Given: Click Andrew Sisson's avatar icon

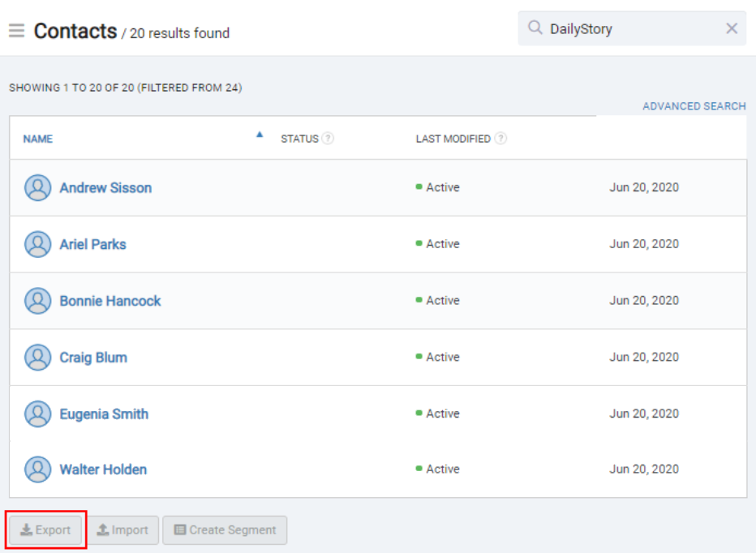Looking at the screenshot, I should (37, 187).
